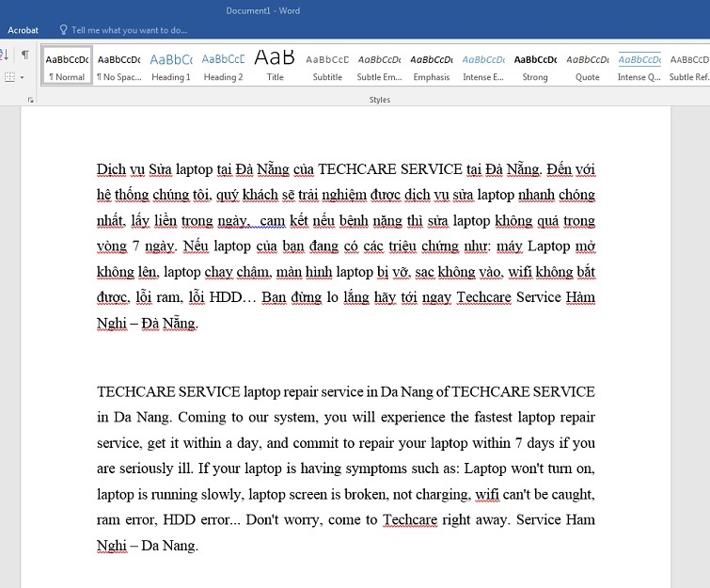Viewport: 710px width, 588px height.
Task: Toggle Show/Hide paragraph marks
Action: pos(25,56)
